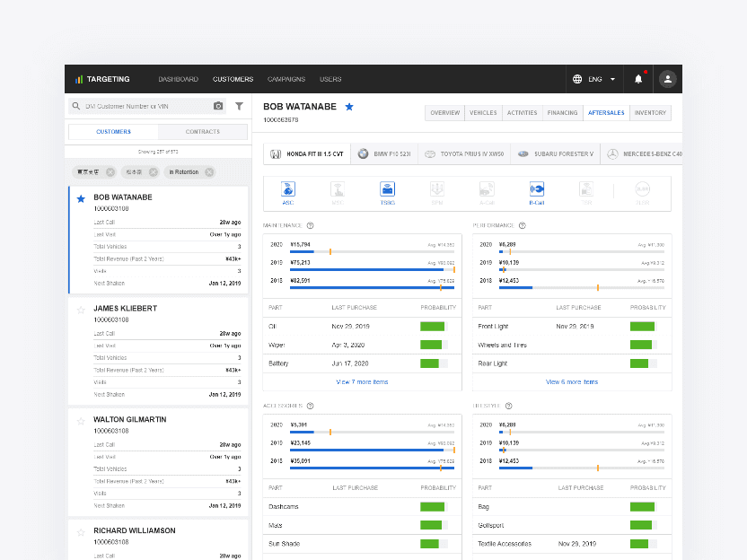
Task: Open the globe language icon
Action: (x=577, y=79)
